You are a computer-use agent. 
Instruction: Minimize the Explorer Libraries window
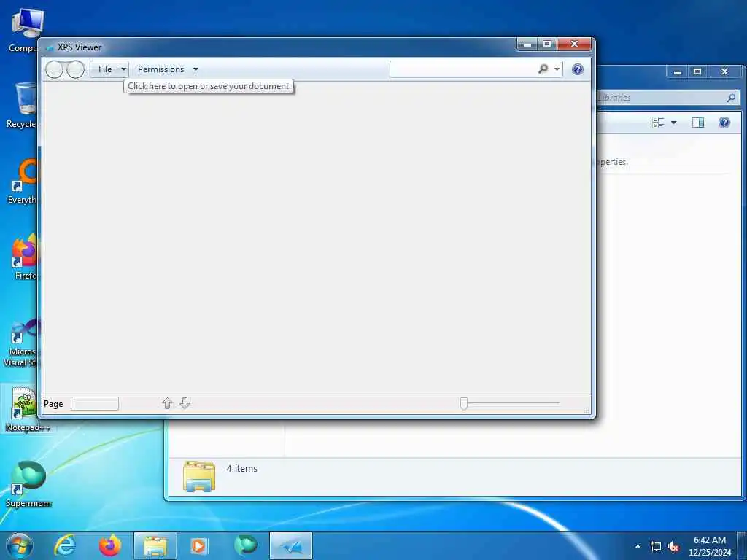tap(678, 72)
